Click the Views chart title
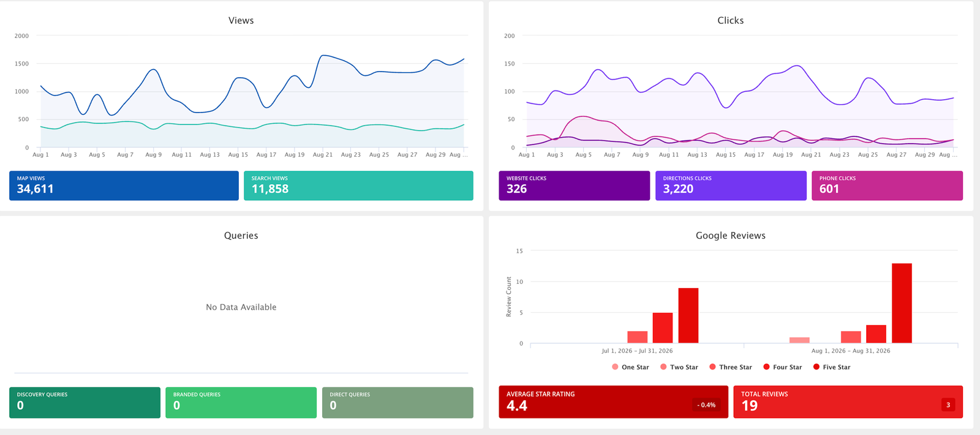 tap(241, 20)
